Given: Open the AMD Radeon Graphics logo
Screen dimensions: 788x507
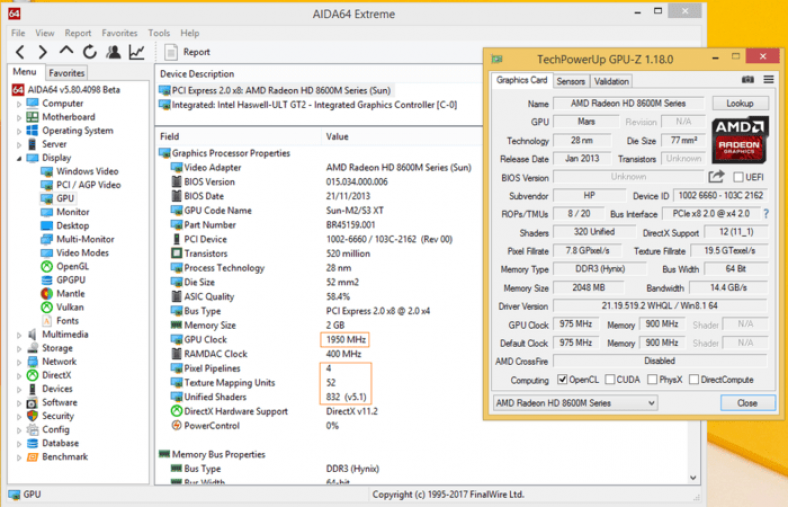Looking at the screenshot, I should 740,140.
